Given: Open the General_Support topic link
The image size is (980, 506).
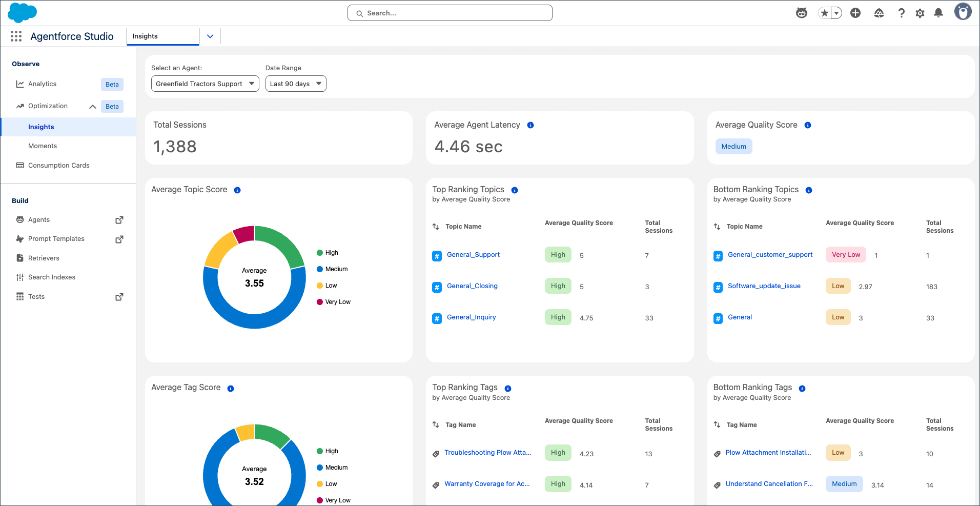Looking at the screenshot, I should [473, 255].
